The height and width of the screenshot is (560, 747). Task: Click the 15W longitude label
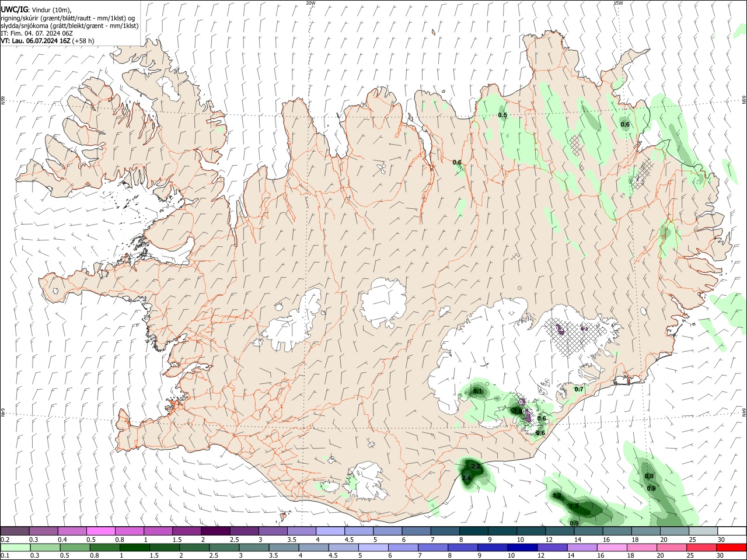[618, 3]
